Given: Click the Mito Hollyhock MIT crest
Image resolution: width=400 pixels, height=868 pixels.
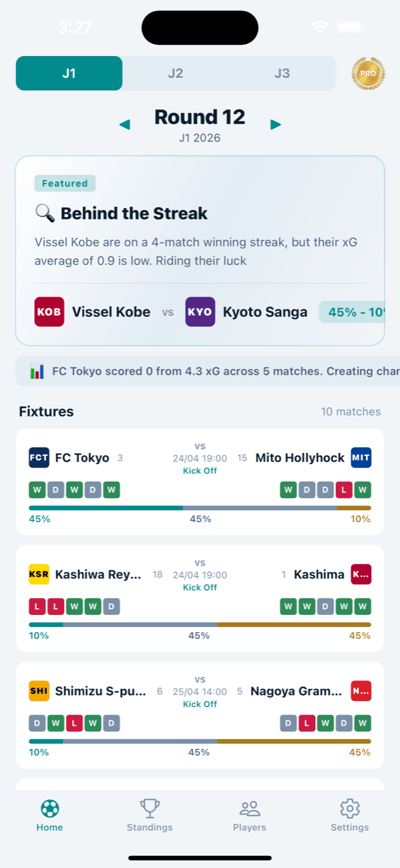Looking at the screenshot, I should click(x=361, y=457).
